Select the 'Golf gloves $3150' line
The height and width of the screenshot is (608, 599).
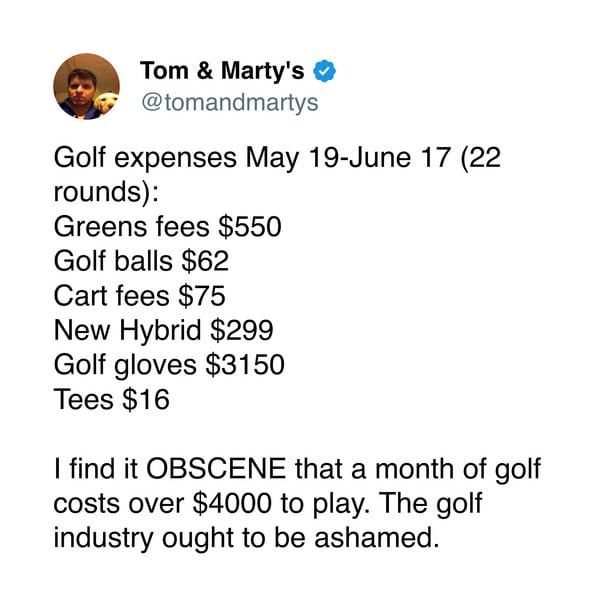(169, 365)
